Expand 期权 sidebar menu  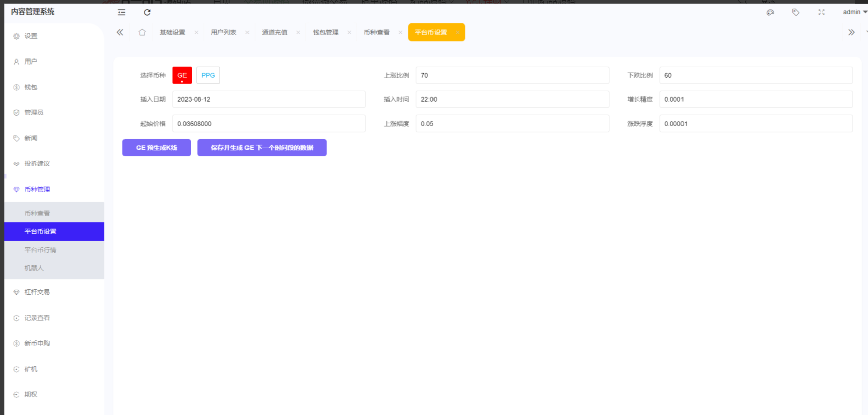[54, 394]
